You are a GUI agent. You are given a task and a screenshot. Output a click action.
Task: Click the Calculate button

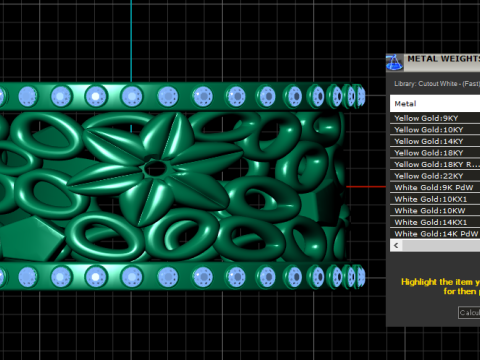469,313
